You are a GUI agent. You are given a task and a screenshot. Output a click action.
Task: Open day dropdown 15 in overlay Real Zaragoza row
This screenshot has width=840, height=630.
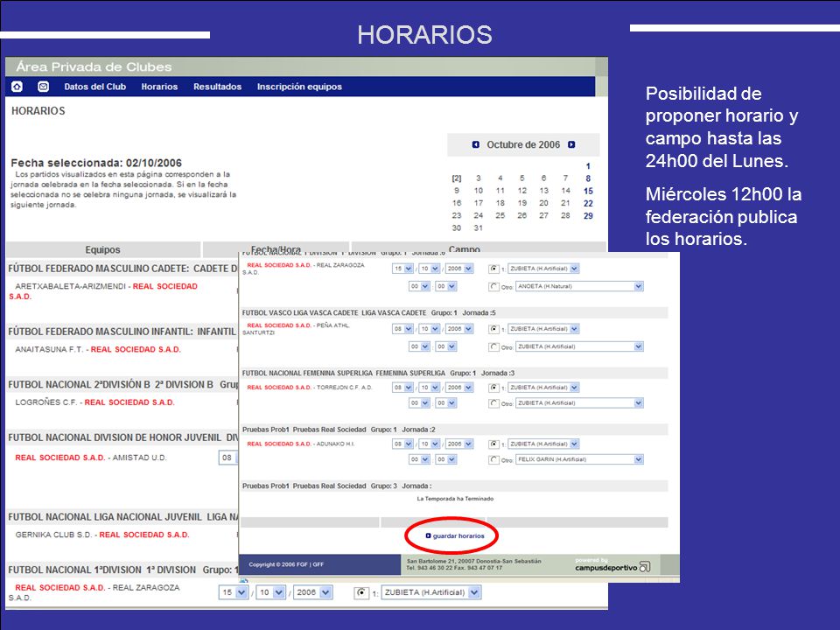(x=402, y=269)
